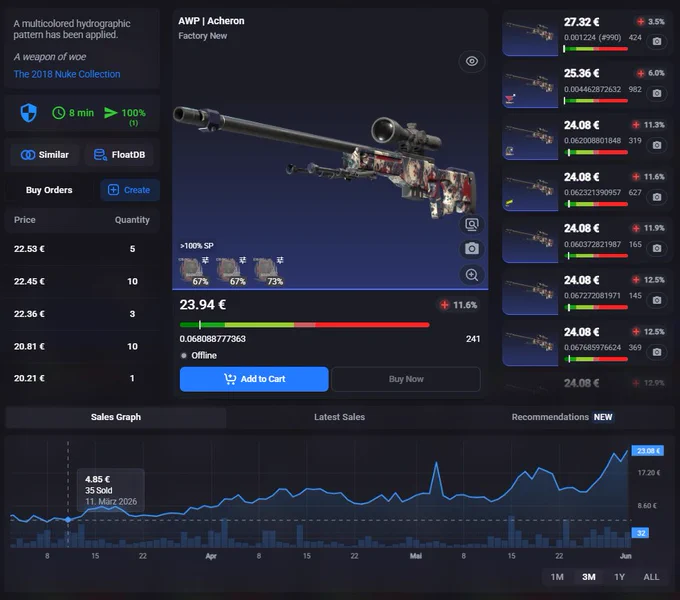Click the green send arrow 100% indicator

[125, 114]
